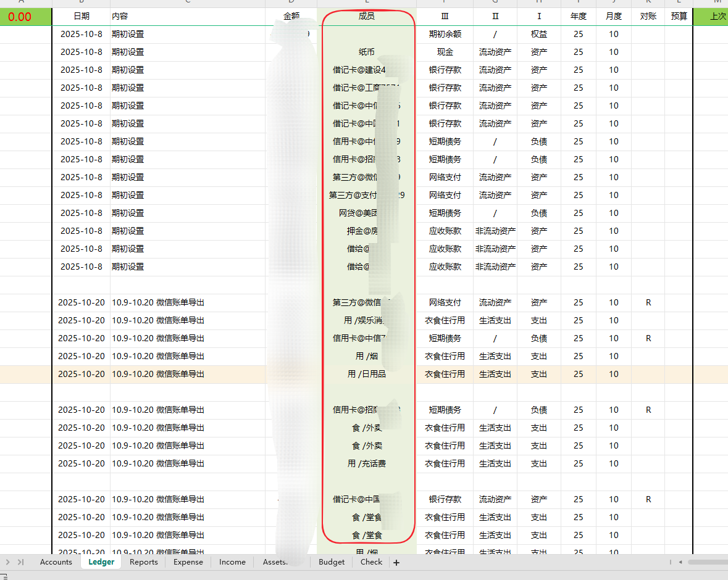Switch to the Check sheet tab
The image size is (728, 580).
point(372,562)
